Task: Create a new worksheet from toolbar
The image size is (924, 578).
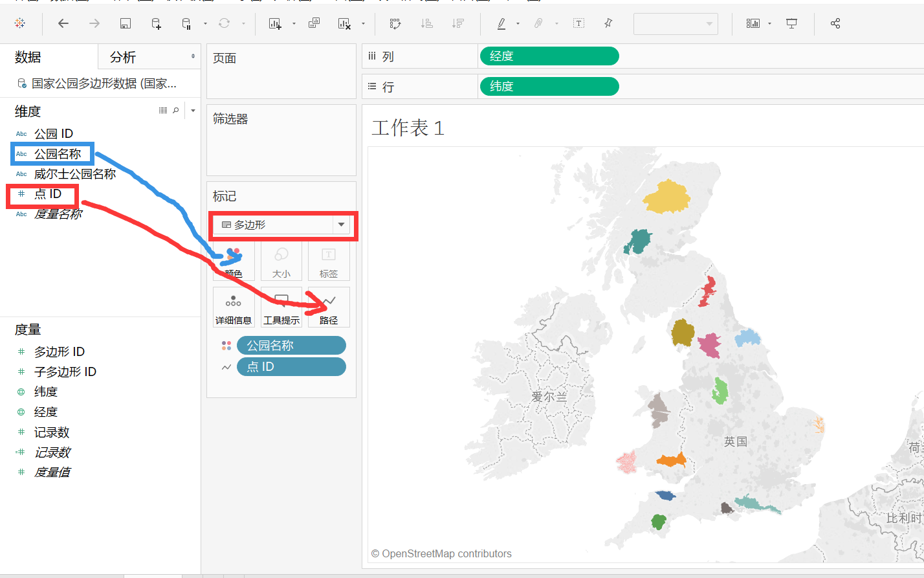Action: pyautogui.click(x=275, y=23)
